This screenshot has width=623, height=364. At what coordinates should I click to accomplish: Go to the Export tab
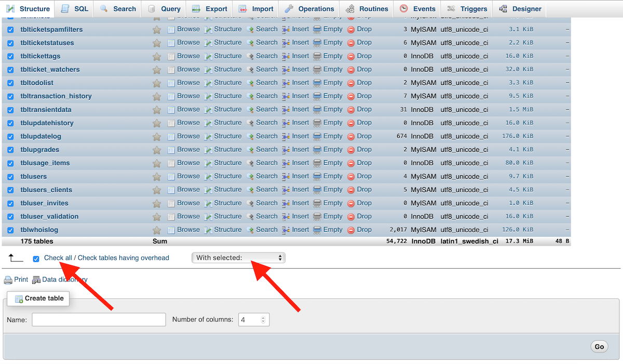point(209,9)
